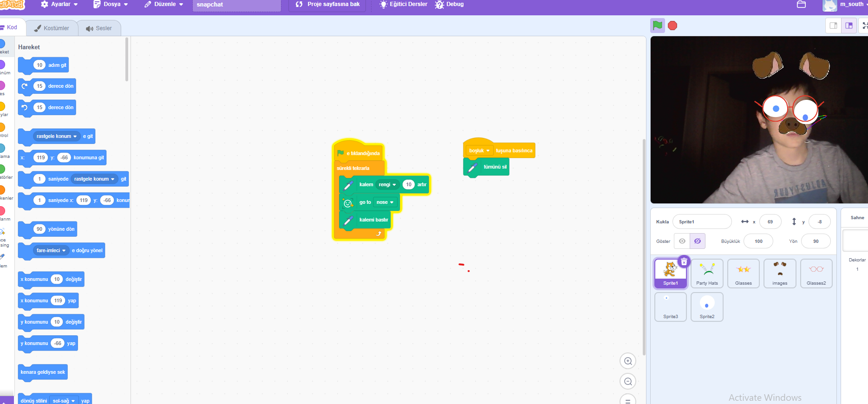Zoom out of the code workspace
Screen dimensions: 868x404
628,382
